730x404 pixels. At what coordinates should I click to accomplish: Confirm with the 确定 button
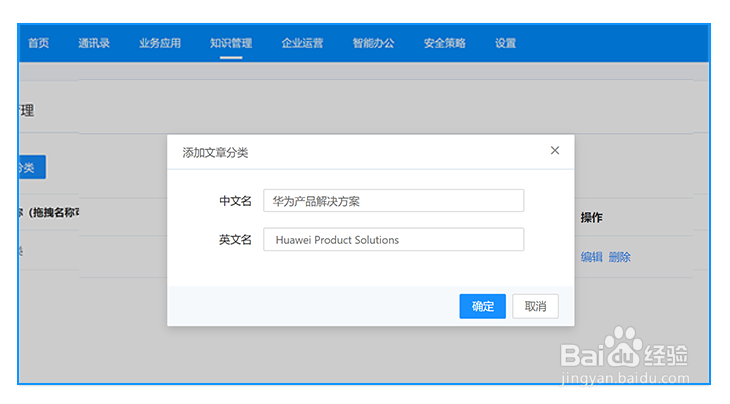(x=482, y=306)
